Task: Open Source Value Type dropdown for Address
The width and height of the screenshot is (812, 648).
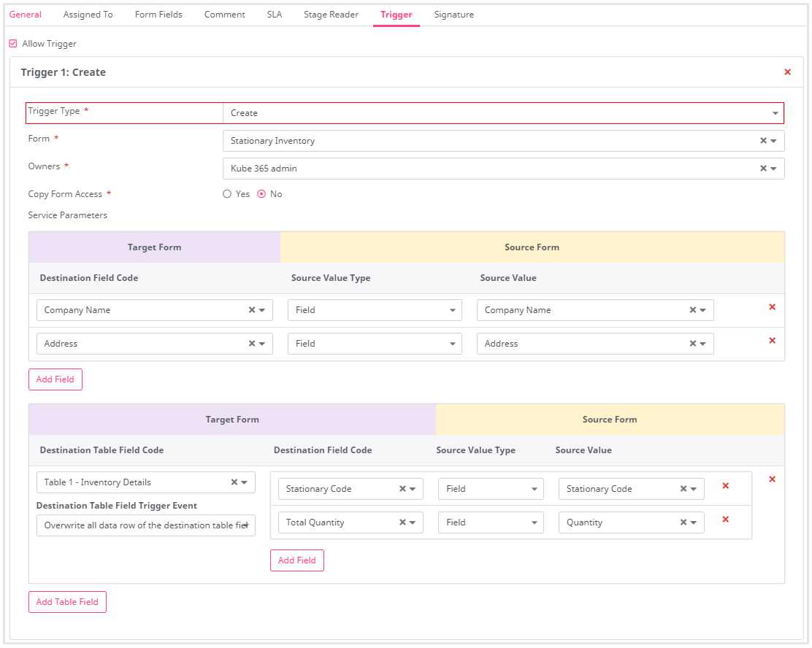Action: pyautogui.click(x=375, y=344)
